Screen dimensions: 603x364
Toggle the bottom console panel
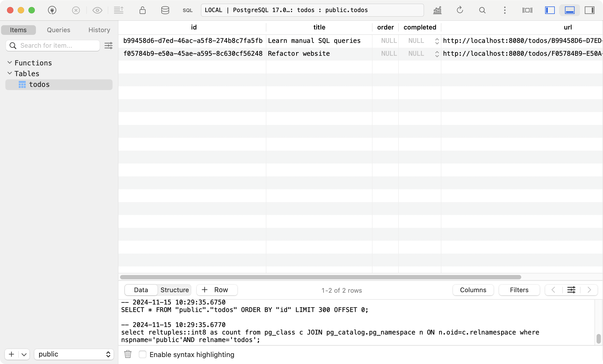569,10
